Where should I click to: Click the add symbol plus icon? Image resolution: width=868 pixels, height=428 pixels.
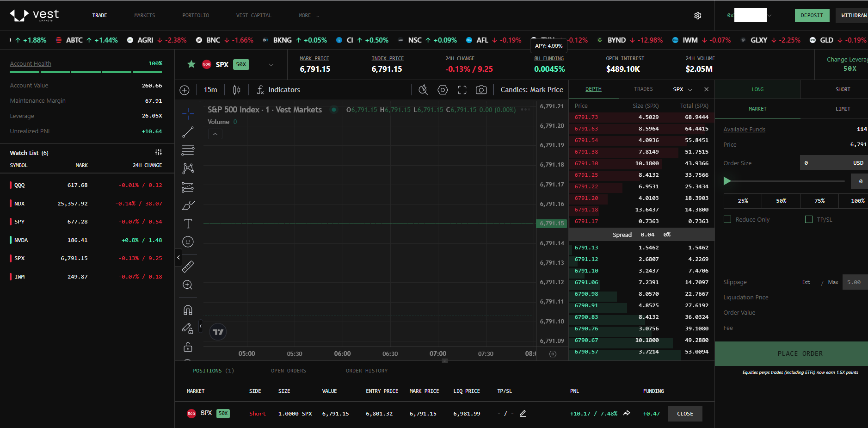(x=185, y=90)
